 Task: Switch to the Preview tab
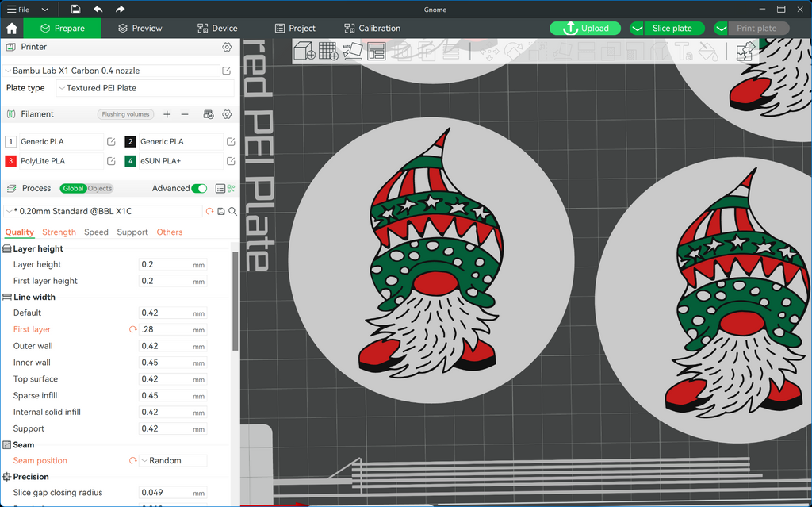click(140, 28)
